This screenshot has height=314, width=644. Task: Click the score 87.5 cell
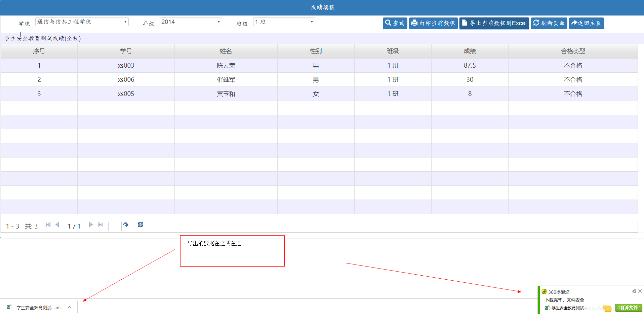[470, 66]
